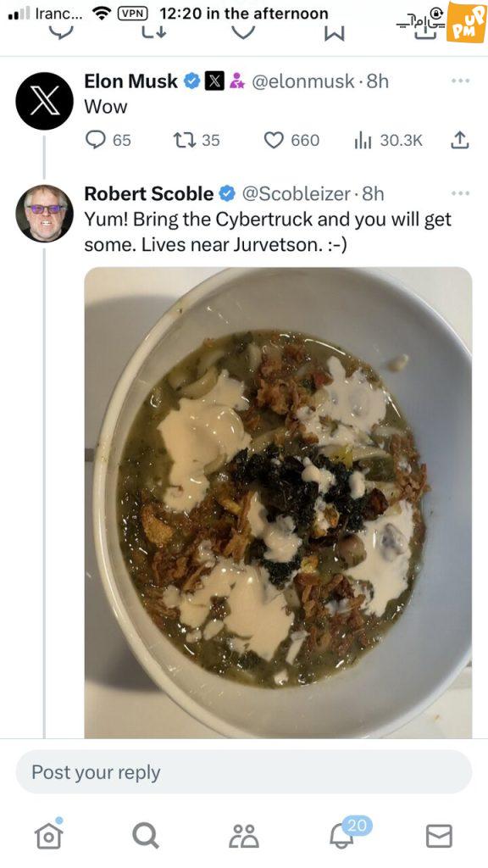Open Elon Musk's X profile avatar

pyautogui.click(x=44, y=101)
